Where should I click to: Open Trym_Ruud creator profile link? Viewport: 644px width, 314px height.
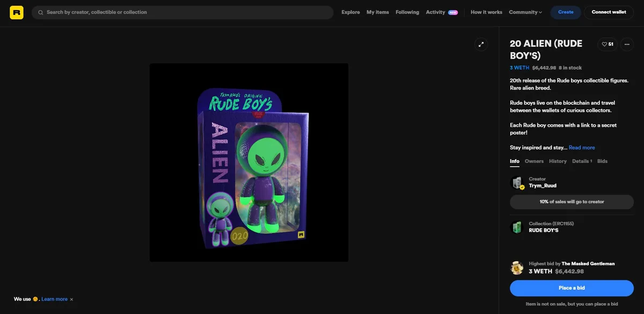click(543, 186)
